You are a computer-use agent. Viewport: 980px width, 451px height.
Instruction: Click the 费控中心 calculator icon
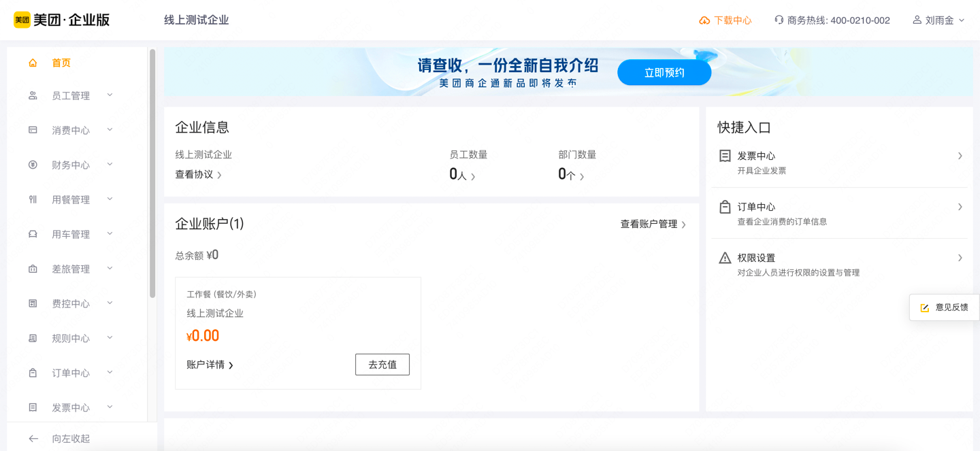(33, 303)
